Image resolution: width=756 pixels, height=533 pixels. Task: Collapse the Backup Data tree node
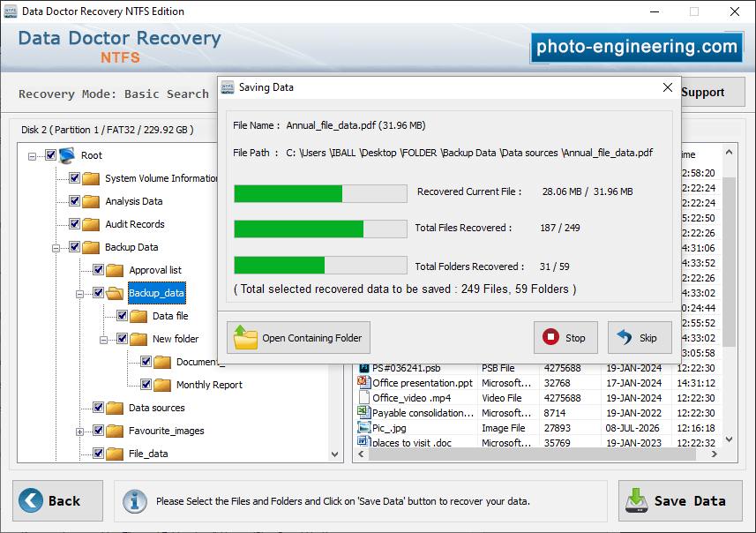[56, 248]
